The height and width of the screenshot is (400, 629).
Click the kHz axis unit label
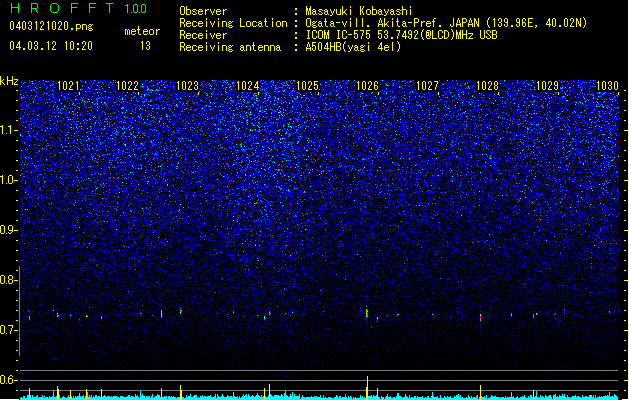coord(9,81)
